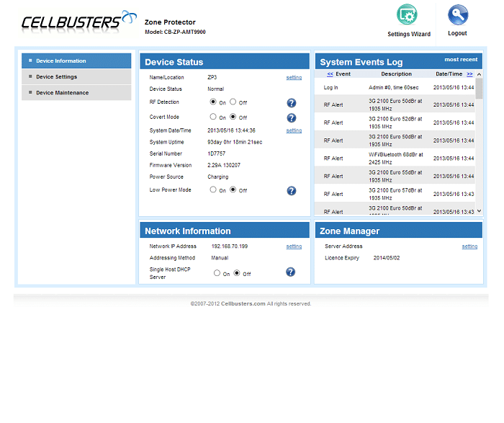Screen dimensions: 504x423
Task: Turn Covert Mode On
Action: (213, 117)
